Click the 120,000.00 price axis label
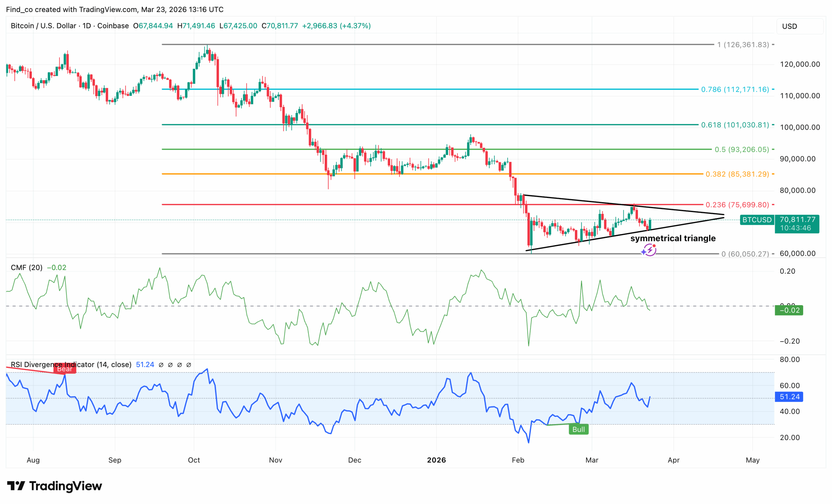Screen dimensions: 832x504 [800, 64]
